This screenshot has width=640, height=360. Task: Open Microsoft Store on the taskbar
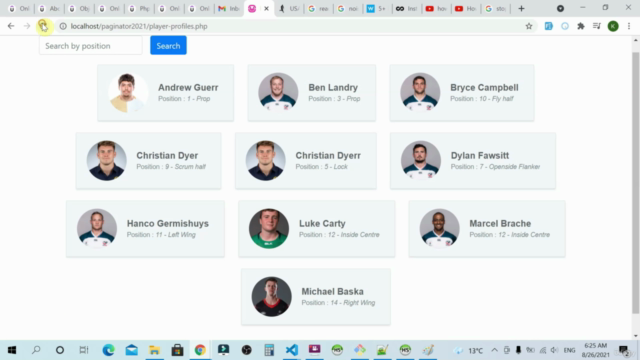(x=177, y=350)
